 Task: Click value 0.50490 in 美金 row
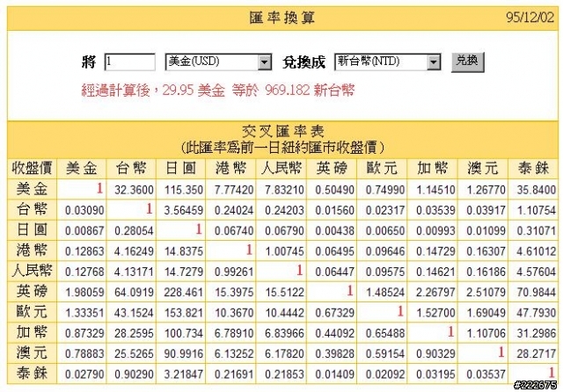pos(334,190)
